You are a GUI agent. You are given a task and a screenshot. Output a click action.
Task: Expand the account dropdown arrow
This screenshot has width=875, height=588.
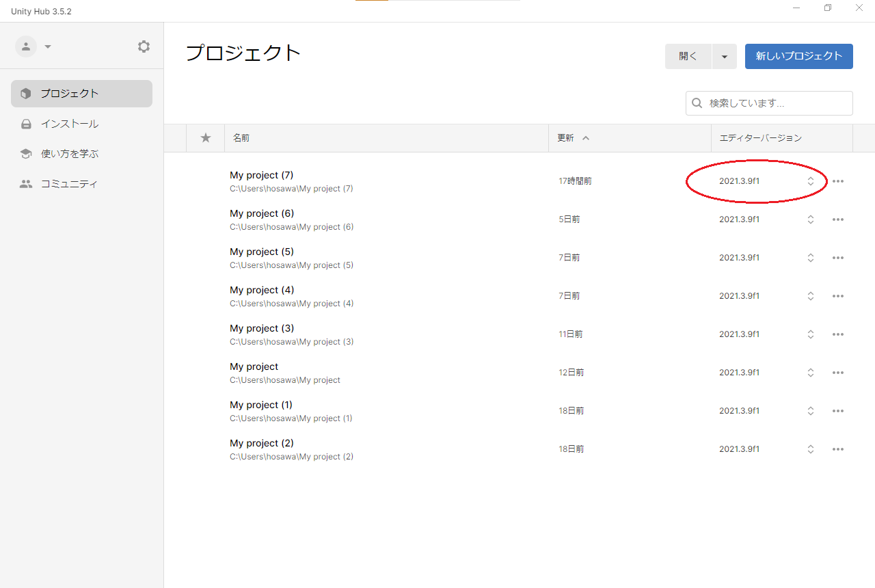click(x=48, y=46)
